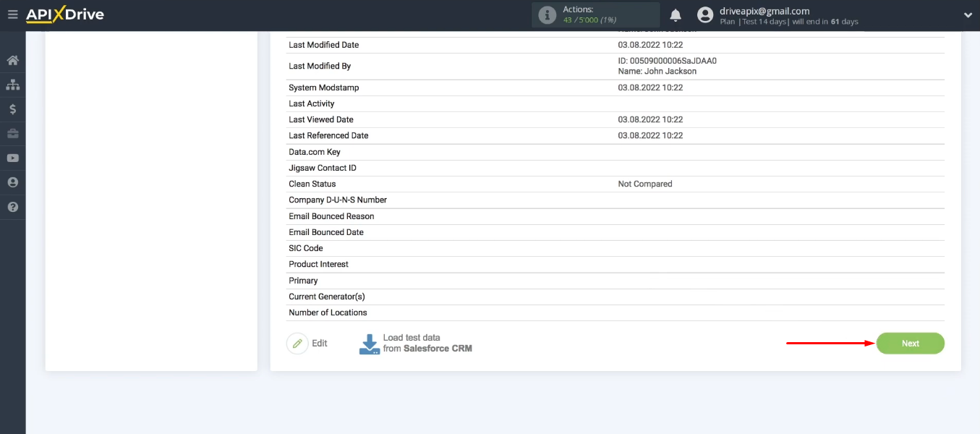The image size is (980, 434).
Task: Open the Help question mark icon
Action: point(12,206)
